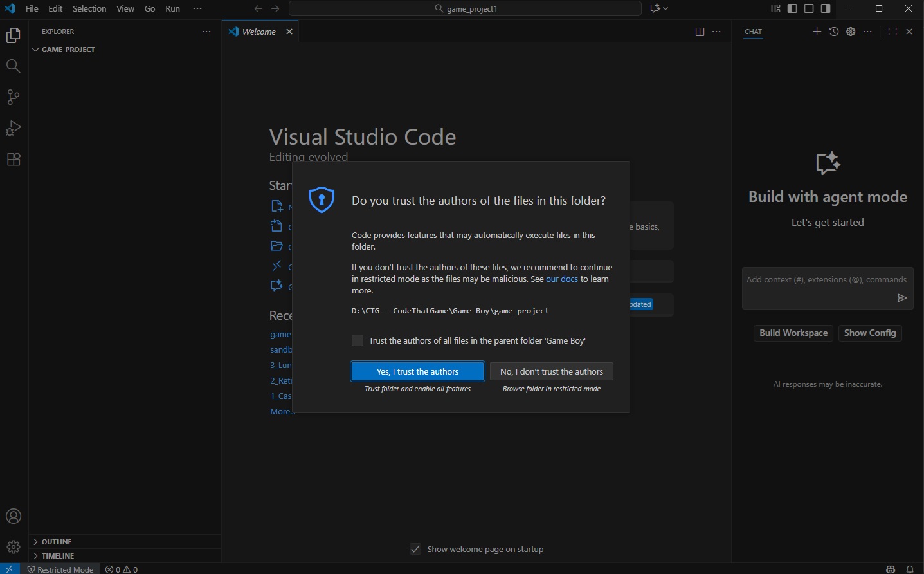
Task: Open the 'our docs' link
Action: (562, 279)
